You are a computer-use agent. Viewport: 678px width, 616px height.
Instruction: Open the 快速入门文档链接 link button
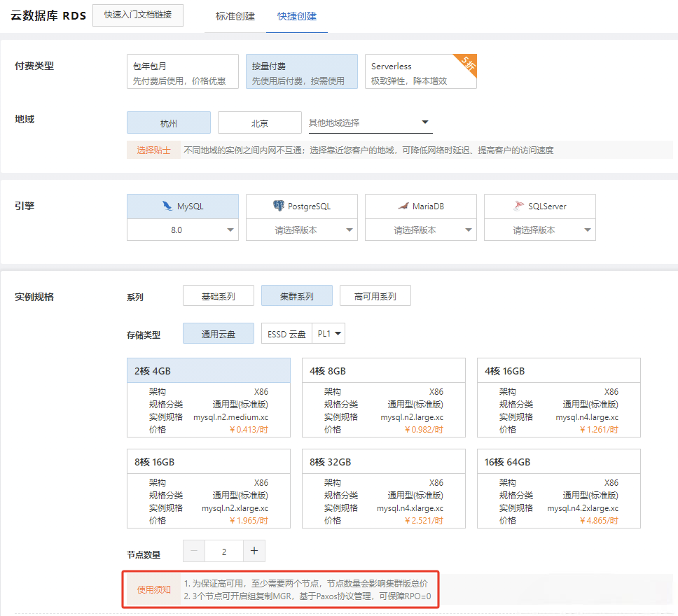pos(138,15)
